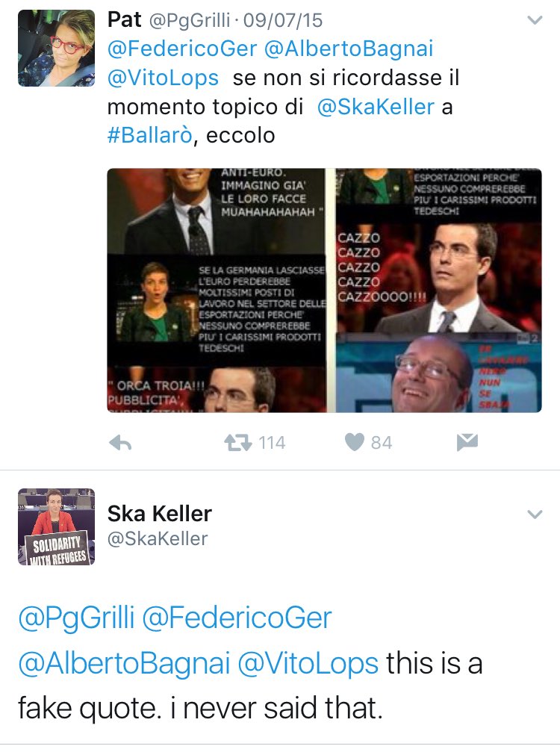Screen dimensions: 560x752
Task: Open the #Ballarò hashtag
Action: click(x=149, y=135)
